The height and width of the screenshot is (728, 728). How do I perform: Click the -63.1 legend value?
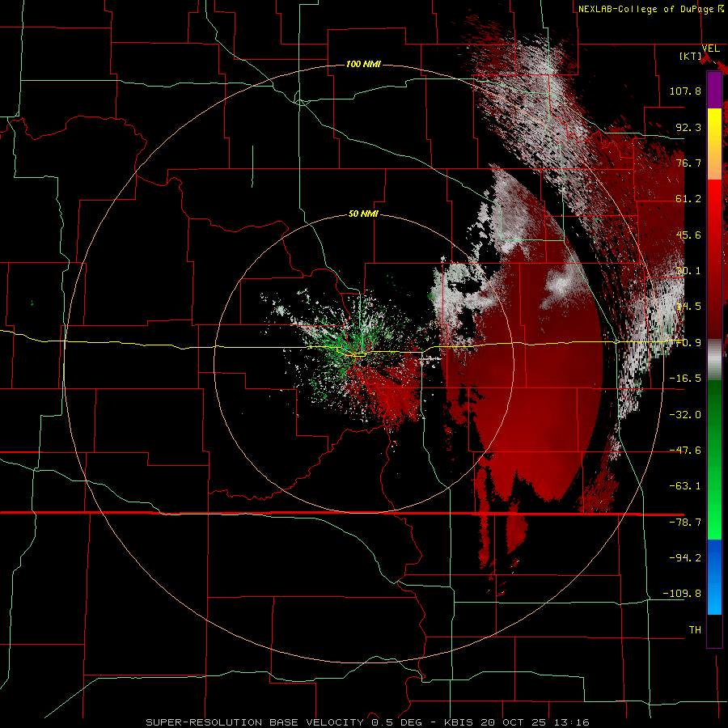pos(685,486)
